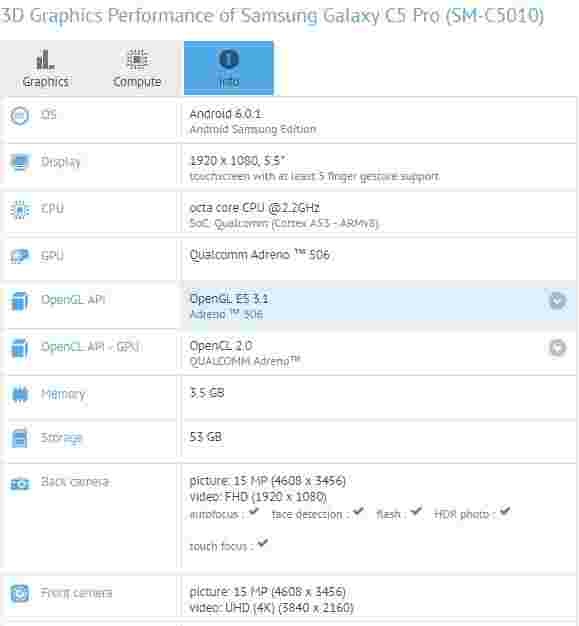
Task: Click the 'Android 6.0.1' text
Action: [226, 114]
